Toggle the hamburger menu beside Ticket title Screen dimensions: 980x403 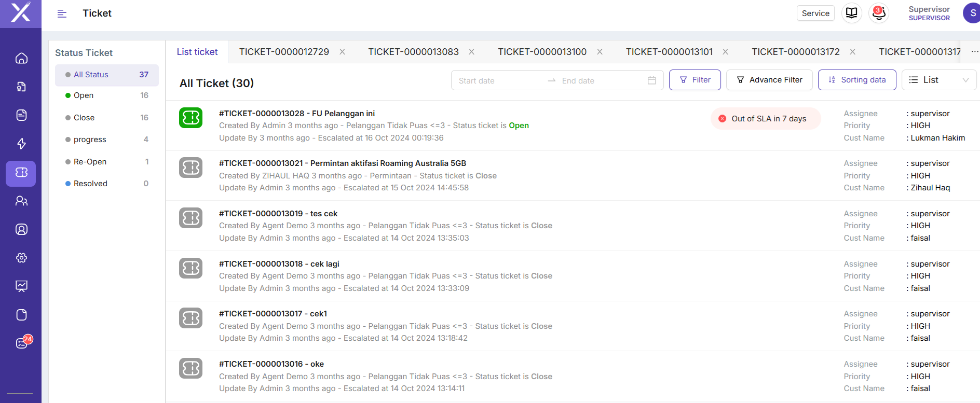point(62,13)
